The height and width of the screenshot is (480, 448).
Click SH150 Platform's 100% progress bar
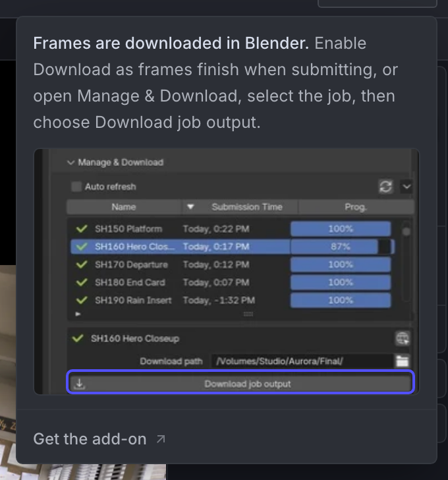tap(341, 229)
